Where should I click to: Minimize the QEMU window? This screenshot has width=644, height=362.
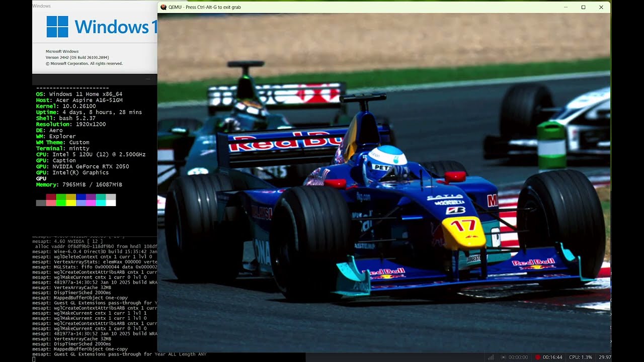[566, 7]
